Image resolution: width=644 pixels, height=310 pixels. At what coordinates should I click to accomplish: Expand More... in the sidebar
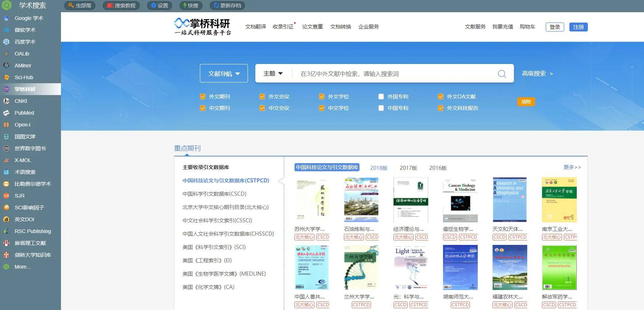23,267
